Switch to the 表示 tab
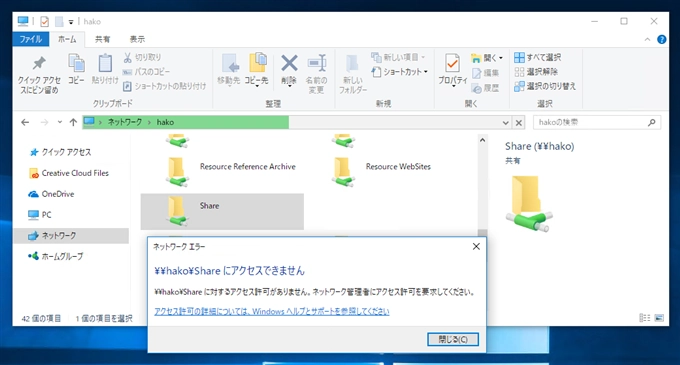Viewport: 680px width, 365px height. tap(137, 39)
